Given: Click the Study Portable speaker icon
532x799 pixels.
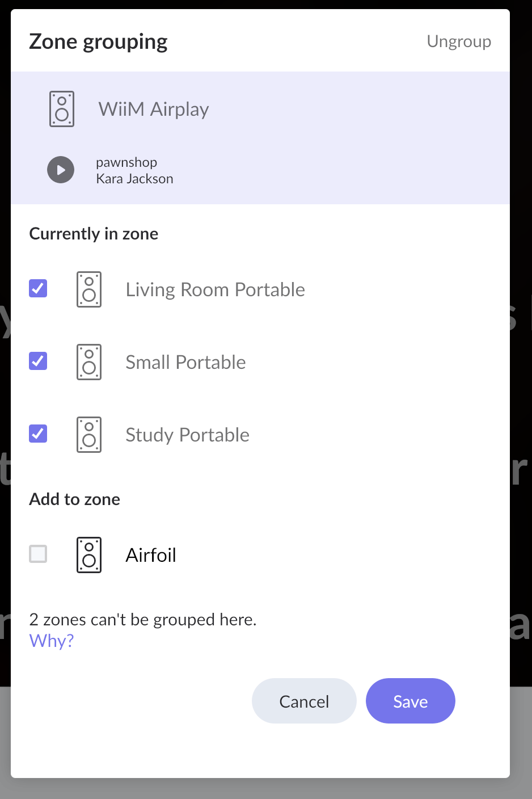Looking at the screenshot, I should point(89,435).
